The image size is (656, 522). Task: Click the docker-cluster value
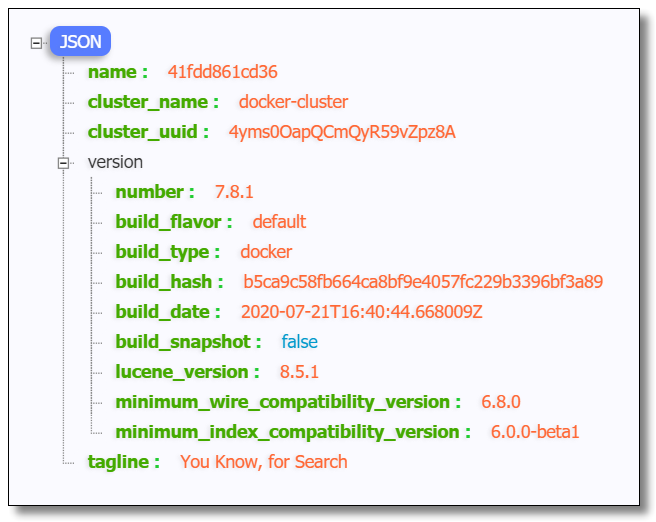(x=293, y=102)
